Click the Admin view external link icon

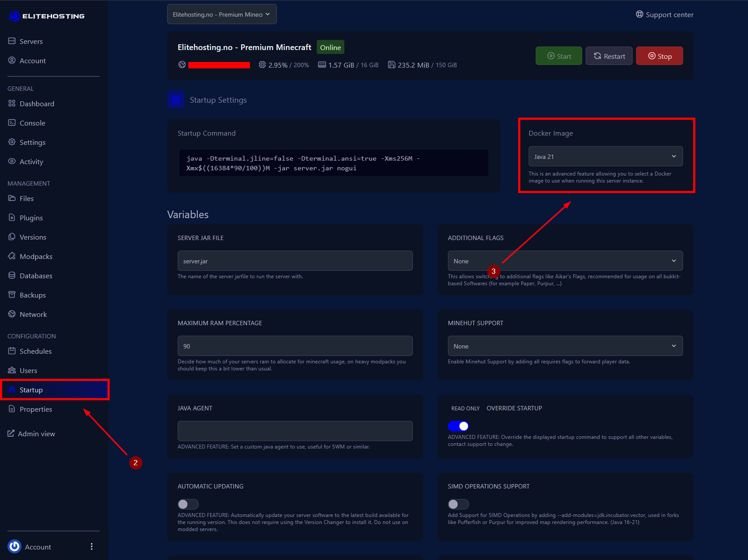point(11,434)
